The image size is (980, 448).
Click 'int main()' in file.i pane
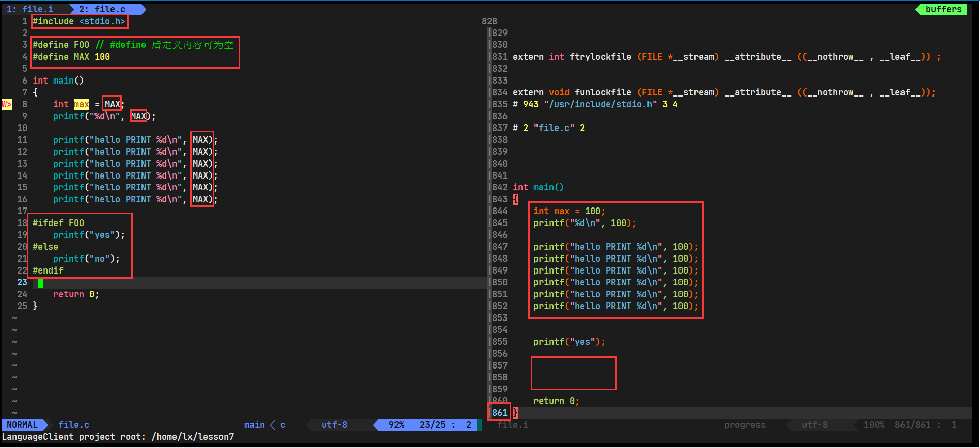click(x=538, y=187)
